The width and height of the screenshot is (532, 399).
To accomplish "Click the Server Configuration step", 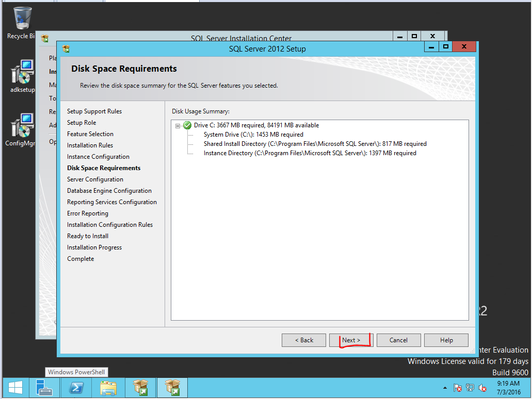I will 95,179.
